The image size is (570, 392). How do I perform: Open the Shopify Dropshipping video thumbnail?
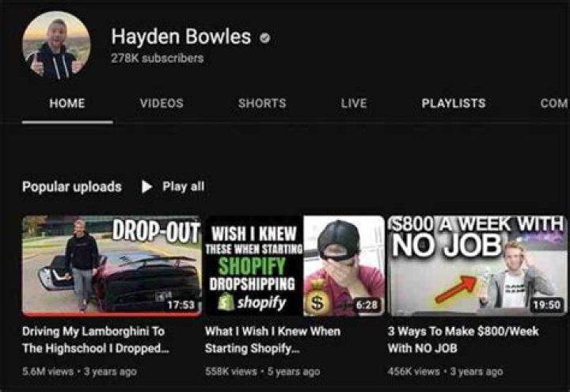click(294, 266)
